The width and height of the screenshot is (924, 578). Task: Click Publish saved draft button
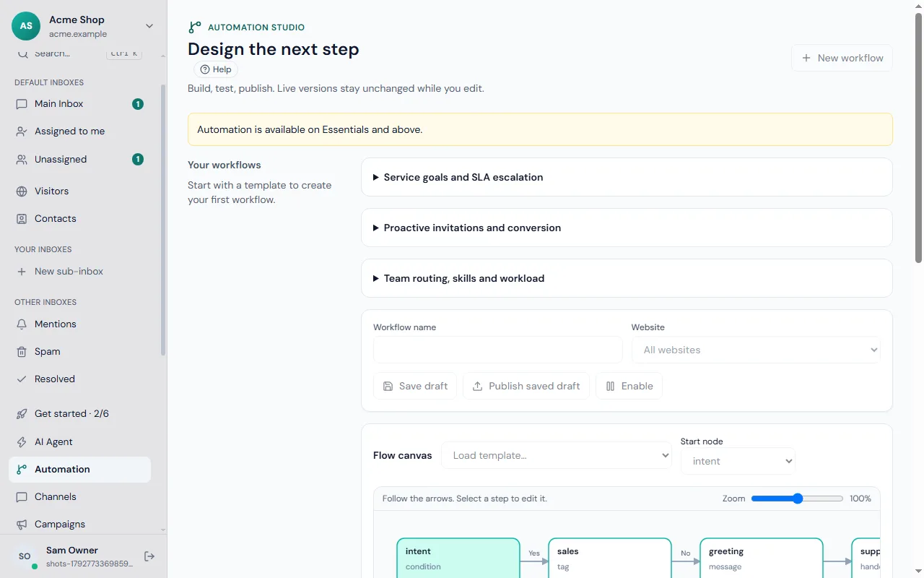(526, 386)
